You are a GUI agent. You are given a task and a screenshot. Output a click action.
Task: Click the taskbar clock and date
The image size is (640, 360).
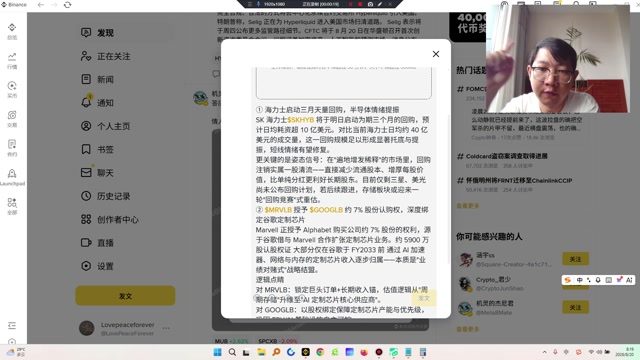[x=624, y=352]
